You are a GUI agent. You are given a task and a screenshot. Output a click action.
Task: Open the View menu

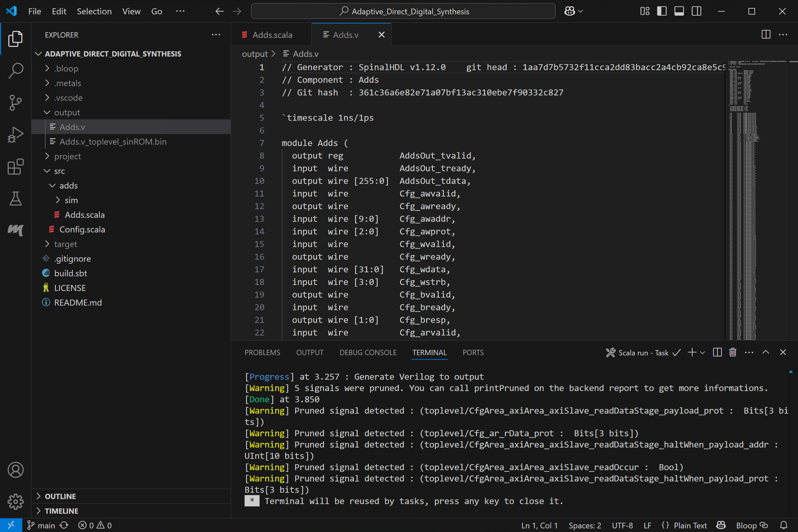coord(131,11)
